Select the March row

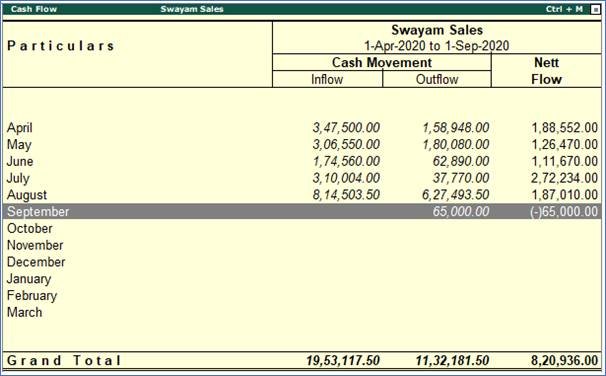pos(302,312)
